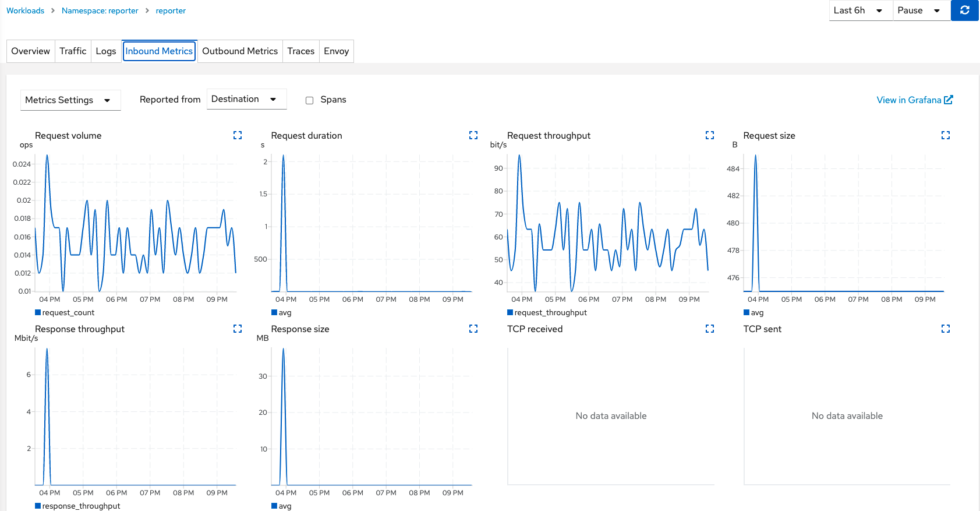Switch to the Traces tab

click(300, 51)
